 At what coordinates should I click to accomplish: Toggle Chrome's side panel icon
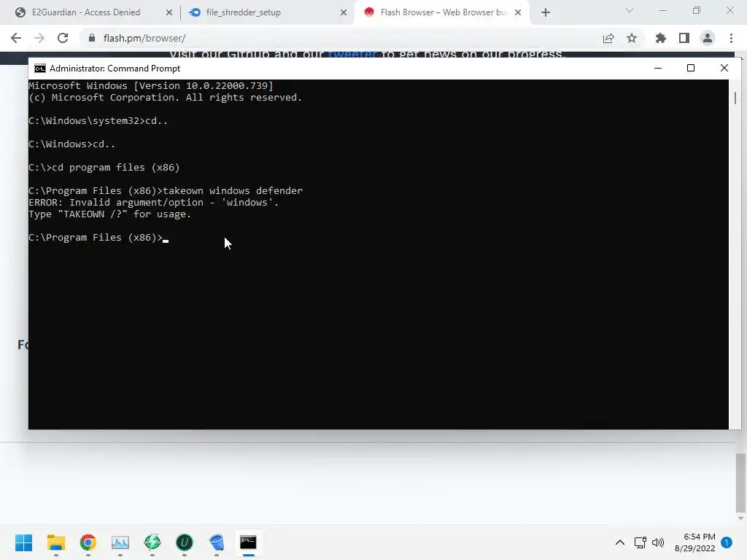pos(684,38)
